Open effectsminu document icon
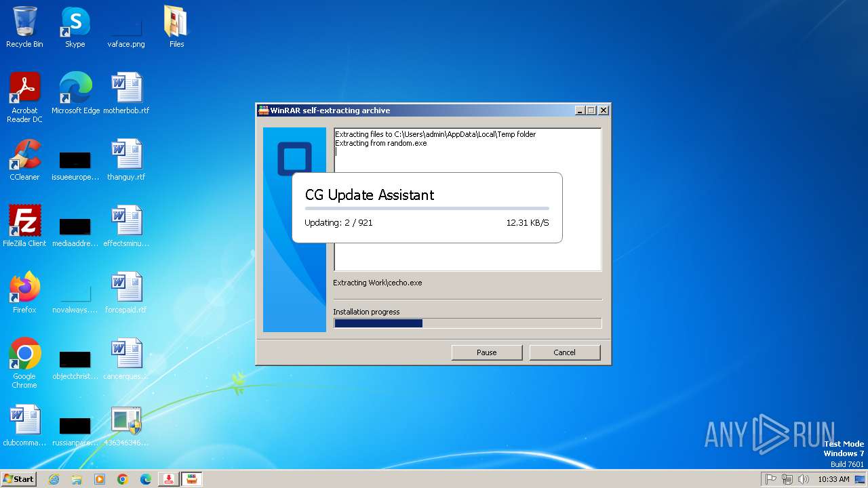This screenshot has height=488, width=868. click(126, 226)
